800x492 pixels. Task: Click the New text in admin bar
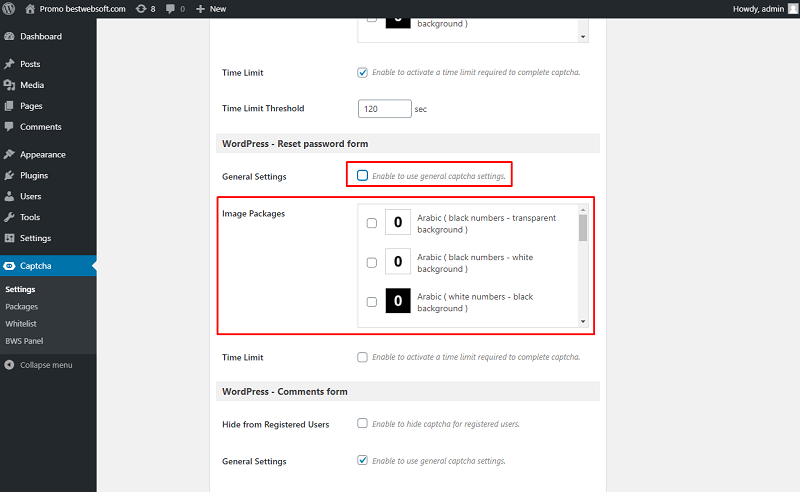218,9
